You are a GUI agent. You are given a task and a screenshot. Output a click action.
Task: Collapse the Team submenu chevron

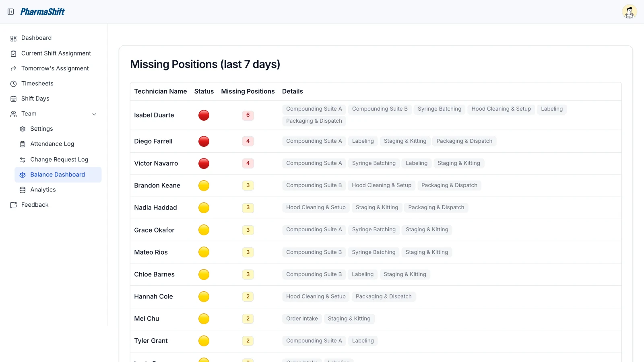pos(94,114)
